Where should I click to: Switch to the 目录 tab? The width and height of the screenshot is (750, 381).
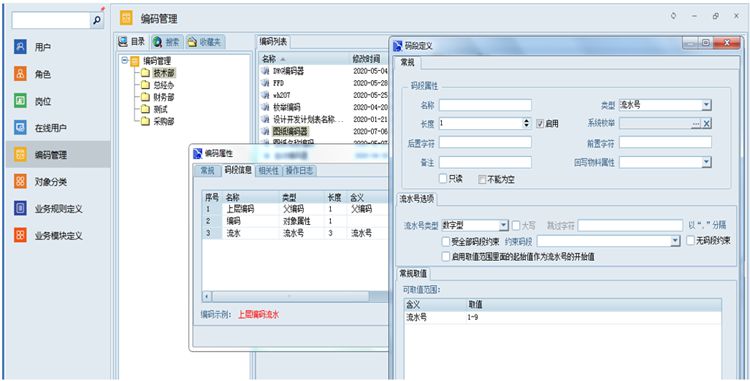(x=132, y=42)
